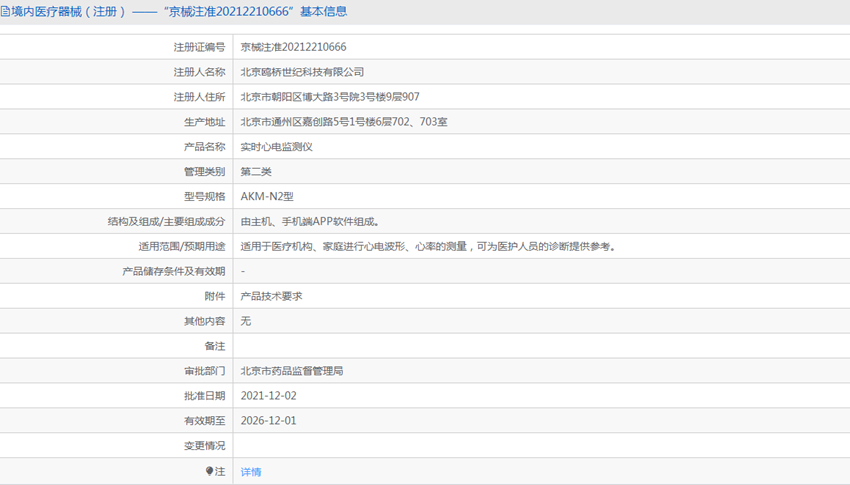The image size is (850, 485).
Task: Select the registration number value in 注册证编号 row
Action: [x=293, y=47]
